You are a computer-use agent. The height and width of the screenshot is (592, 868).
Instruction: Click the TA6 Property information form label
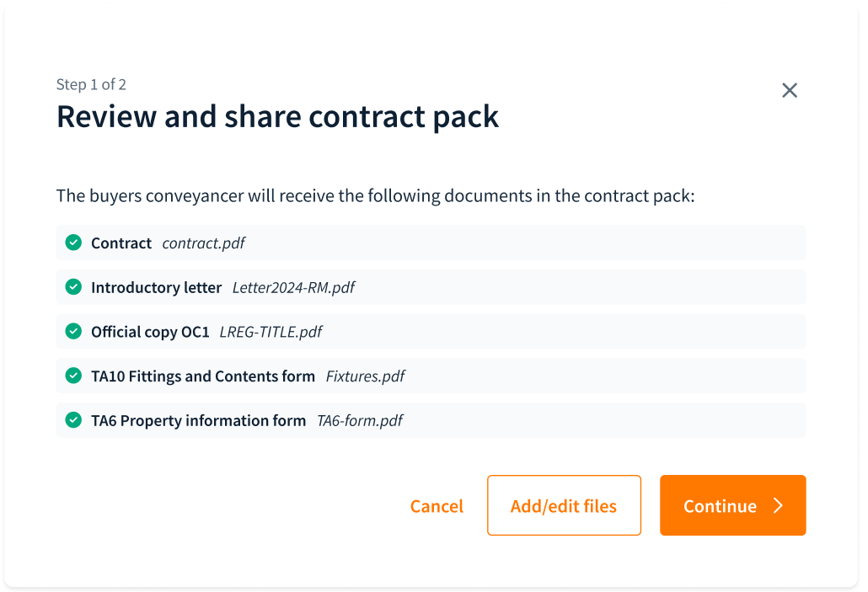pos(198,420)
